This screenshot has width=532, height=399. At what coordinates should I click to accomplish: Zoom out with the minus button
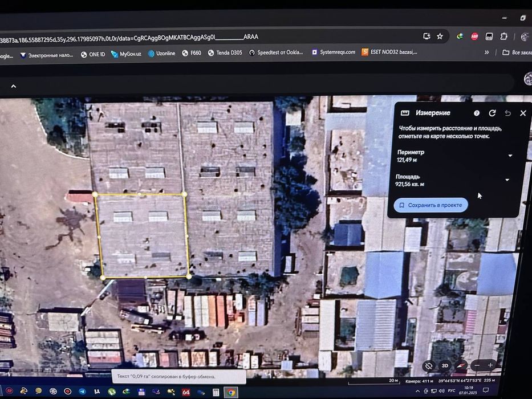pos(477,365)
